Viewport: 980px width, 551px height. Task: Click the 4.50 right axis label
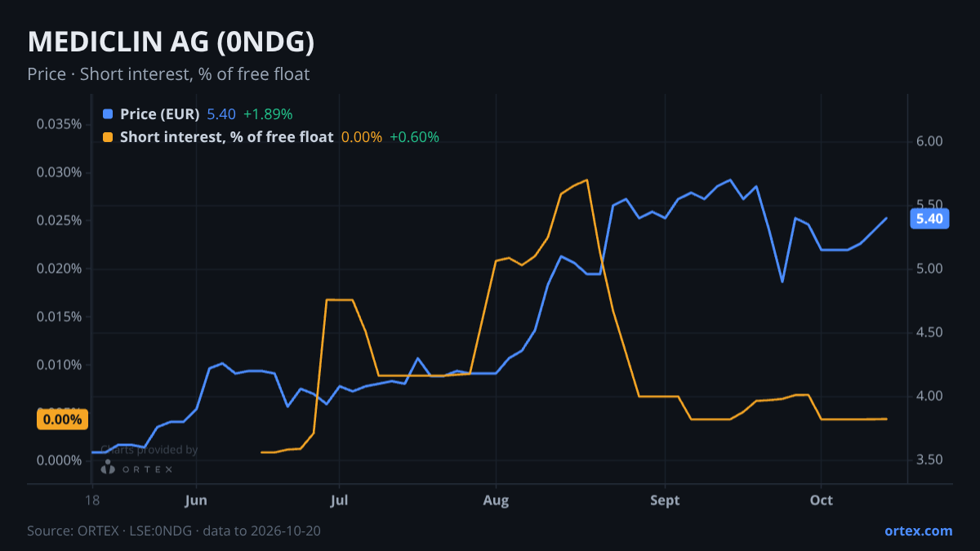pos(930,332)
